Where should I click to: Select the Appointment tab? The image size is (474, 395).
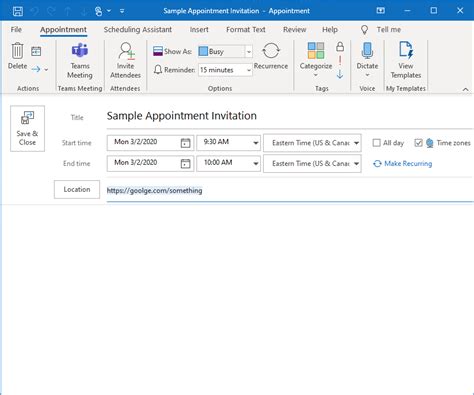tap(63, 30)
